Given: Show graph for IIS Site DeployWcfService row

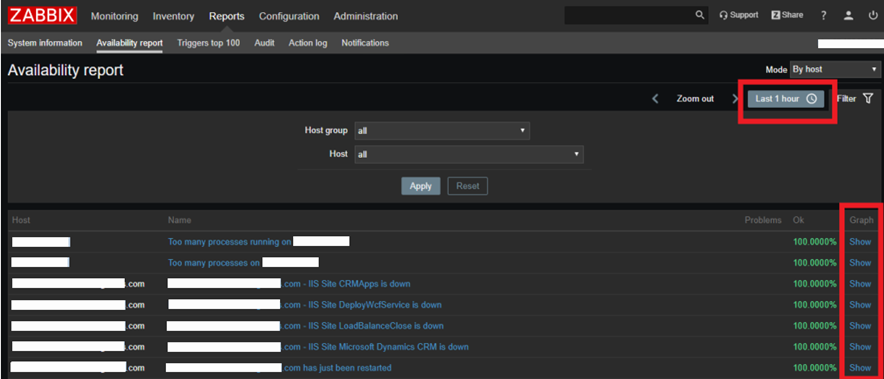Looking at the screenshot, I should [860, 305].
